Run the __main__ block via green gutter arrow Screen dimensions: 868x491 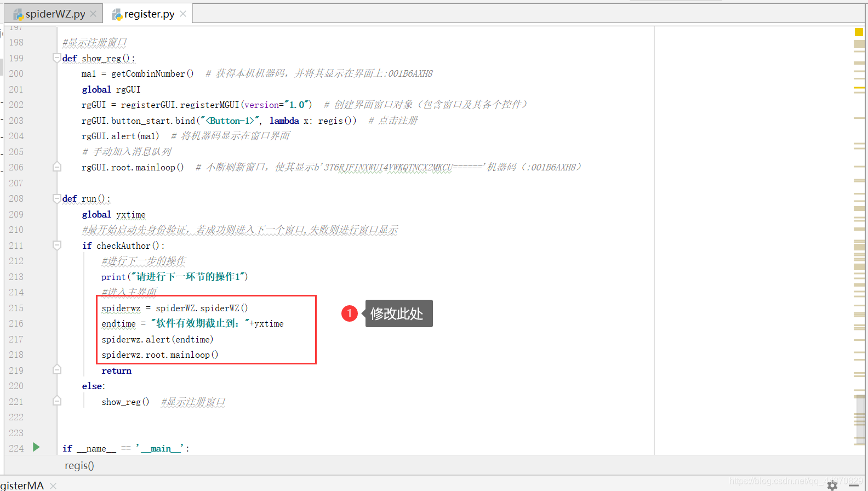36,447
